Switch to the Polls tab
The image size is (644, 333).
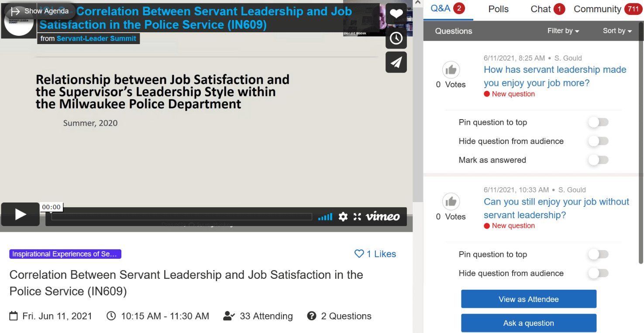[x=498, y=9]
